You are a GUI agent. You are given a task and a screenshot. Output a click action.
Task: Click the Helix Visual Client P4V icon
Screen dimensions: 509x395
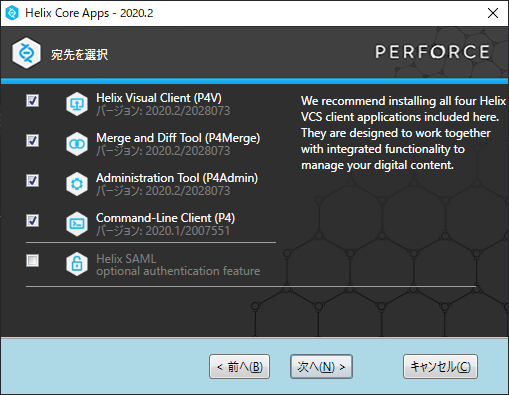[x=77, y=104]
